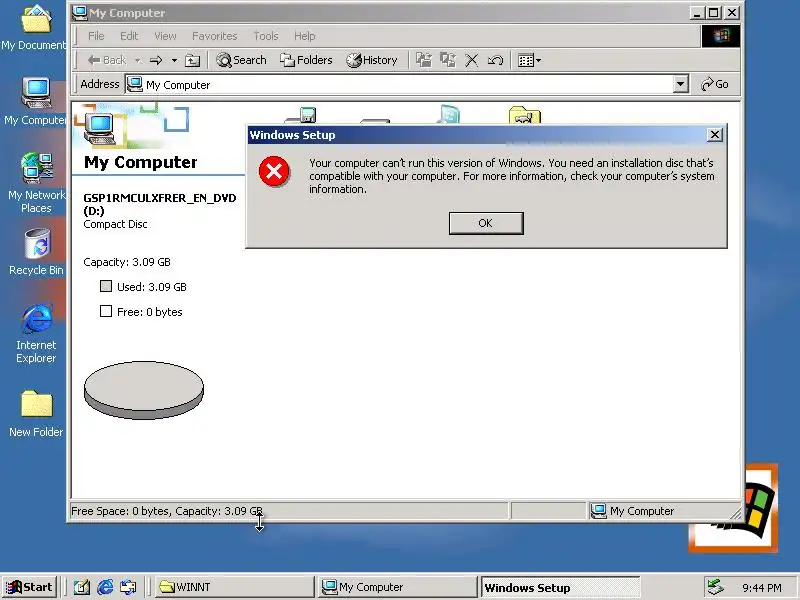
Task: Open the View menu
Action: click(x=165, y=36)
